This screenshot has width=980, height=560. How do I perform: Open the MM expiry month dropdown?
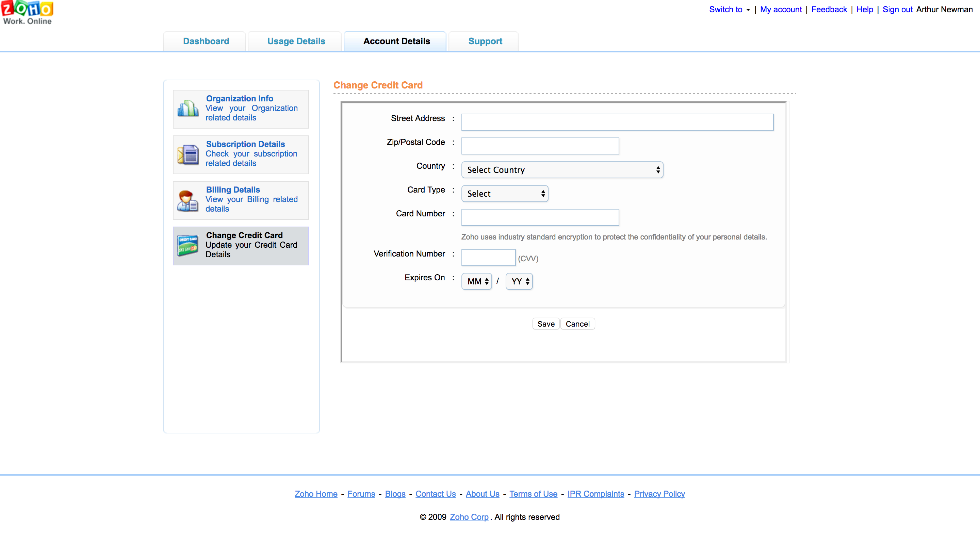pos(476,281)
